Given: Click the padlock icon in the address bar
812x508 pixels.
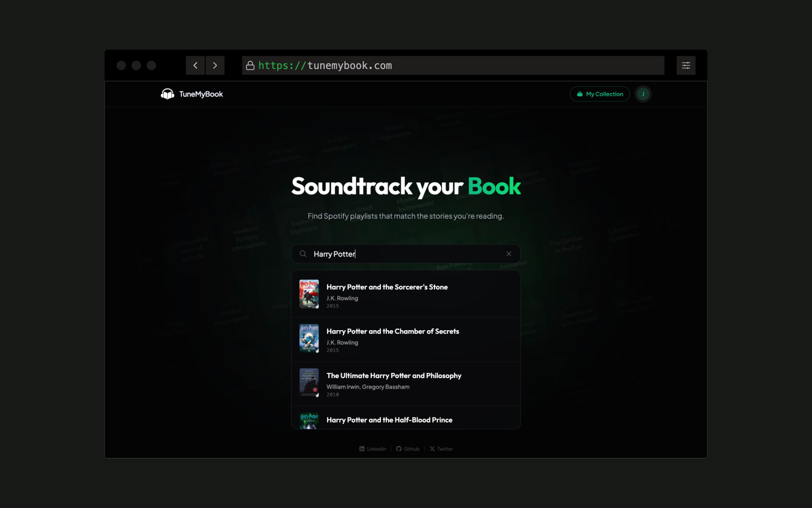Looking at the screenshot, I should (x=250, y=65).
